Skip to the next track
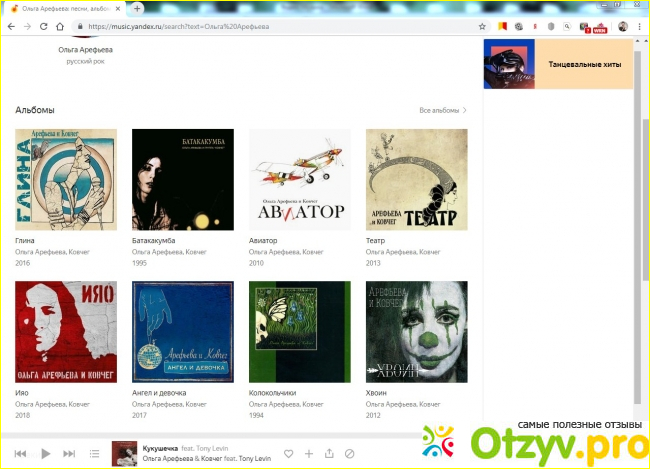Screen dimensions: 650x469 click(x=69, y=454)
